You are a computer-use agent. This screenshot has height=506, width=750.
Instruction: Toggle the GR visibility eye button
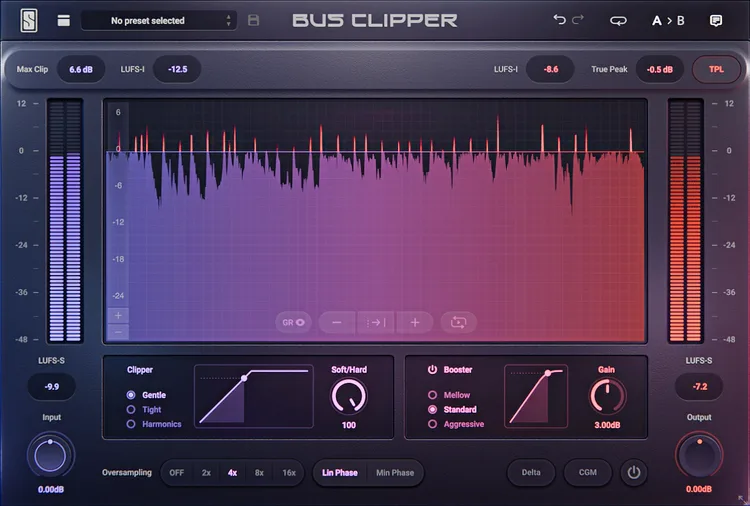point(293,322)
